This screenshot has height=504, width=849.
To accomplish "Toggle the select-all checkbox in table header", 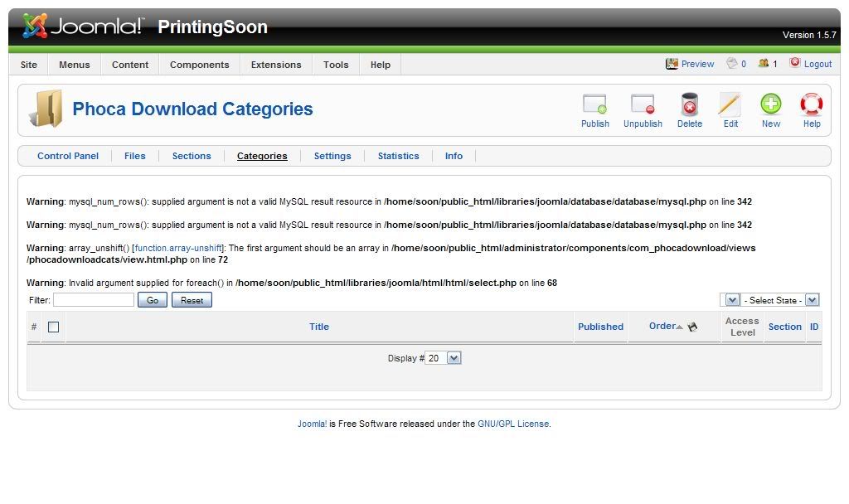I will 53,327.
